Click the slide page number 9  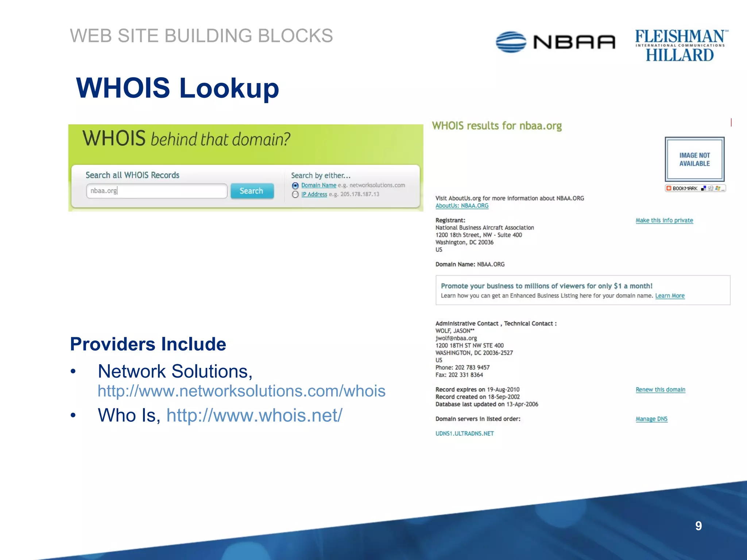tap(698, 526)
